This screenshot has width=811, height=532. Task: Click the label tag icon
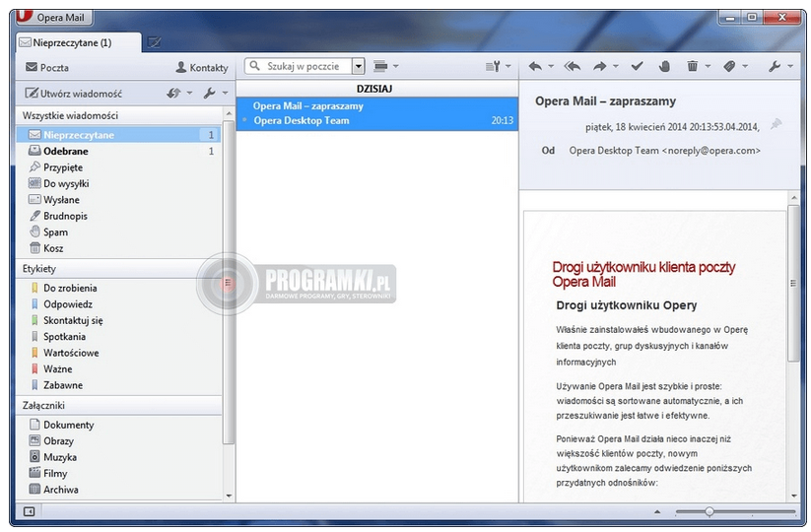tap(729, 66)
